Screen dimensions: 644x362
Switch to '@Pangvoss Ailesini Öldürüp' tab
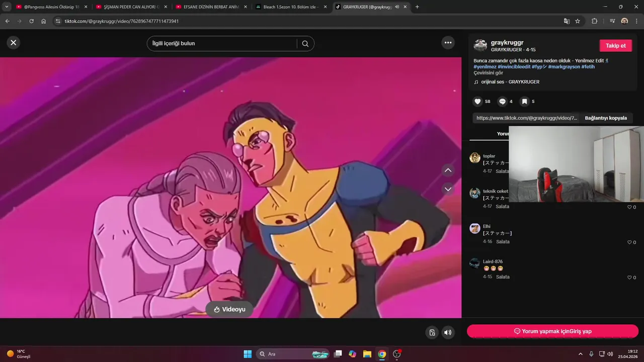(51, 7)
